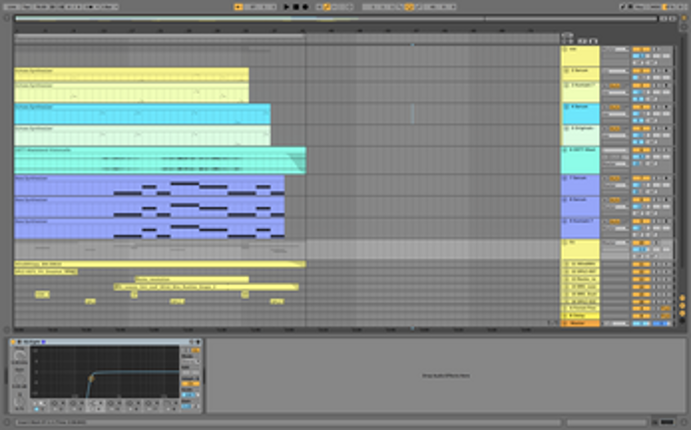The height and width of the screenshot is (430, 691).
Task: Click the arrangement overview strip
Action: coord(336,19)
